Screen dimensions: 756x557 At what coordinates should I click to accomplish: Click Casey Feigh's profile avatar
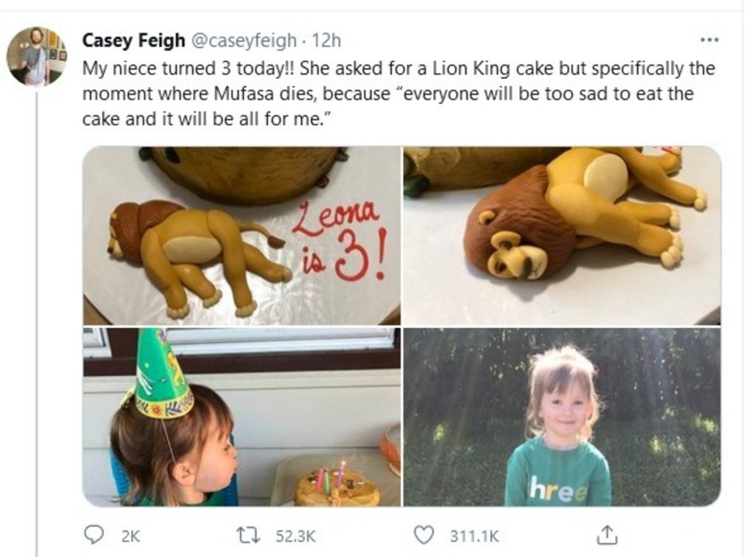click(36, 57)
